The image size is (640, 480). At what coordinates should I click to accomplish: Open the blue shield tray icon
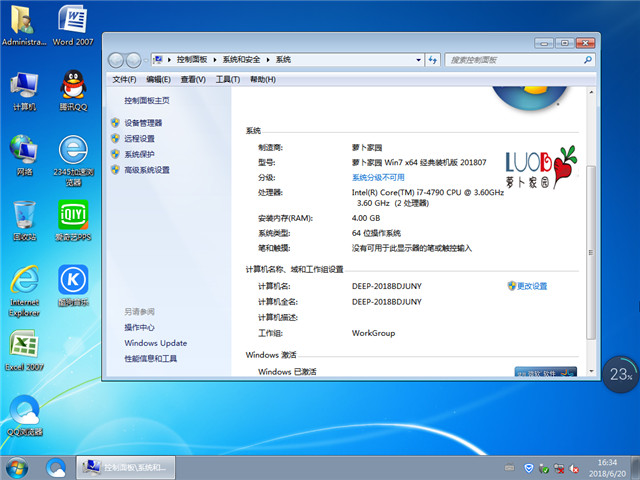point(529,468)
